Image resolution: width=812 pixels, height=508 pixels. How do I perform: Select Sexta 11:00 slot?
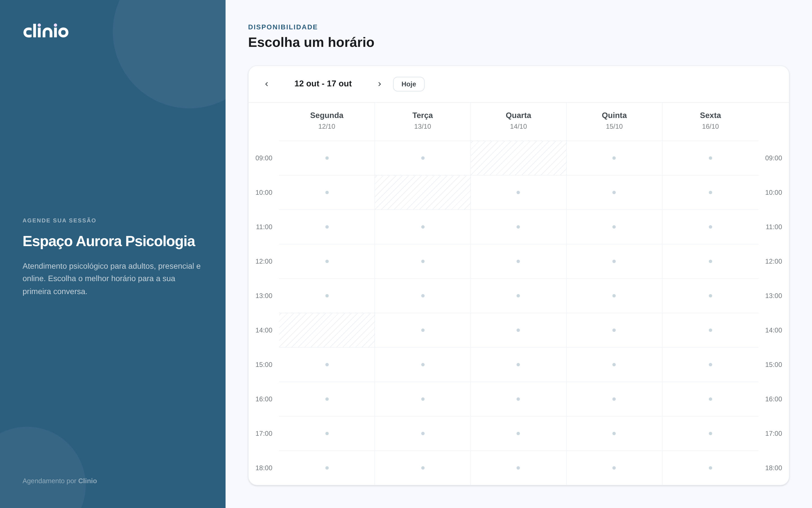click(x=710, y=227)
